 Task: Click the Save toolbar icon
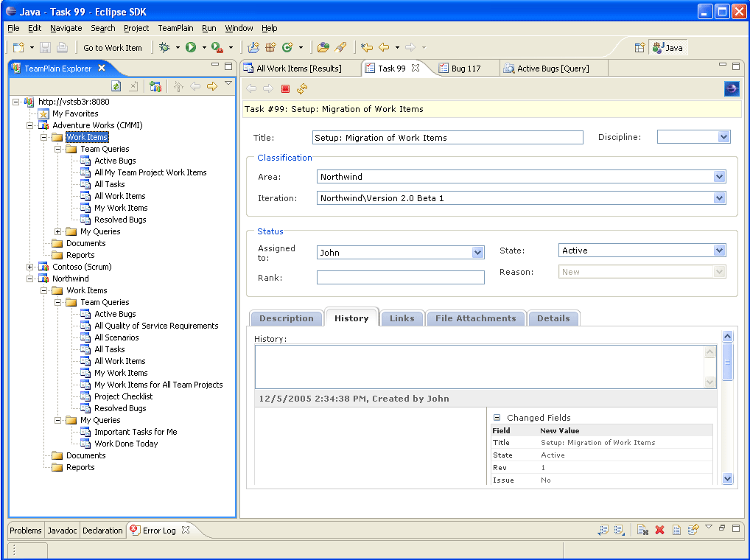[x=46, y=47]
